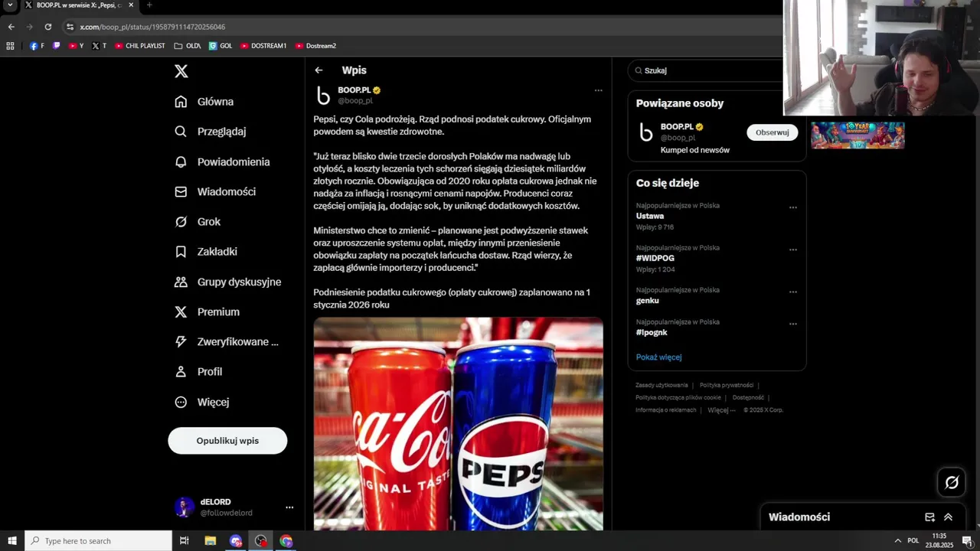Click the site info icon in the address bar

pos(70,27)
